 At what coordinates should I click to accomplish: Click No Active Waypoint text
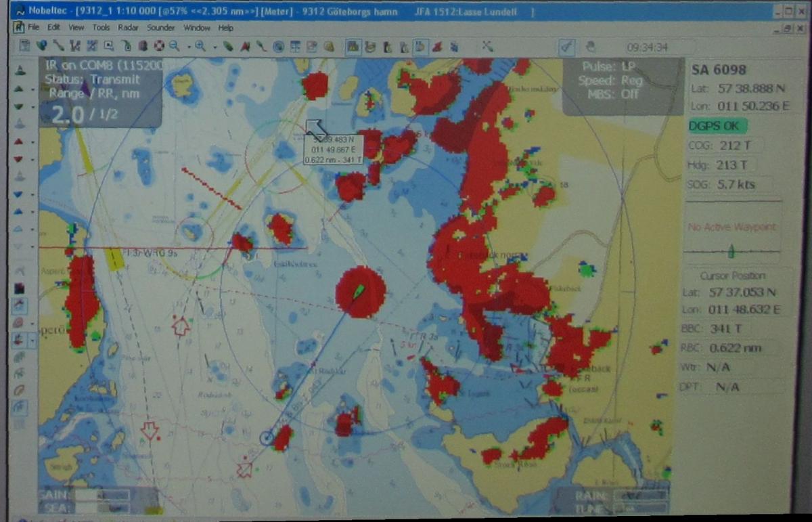pos(733,227)
